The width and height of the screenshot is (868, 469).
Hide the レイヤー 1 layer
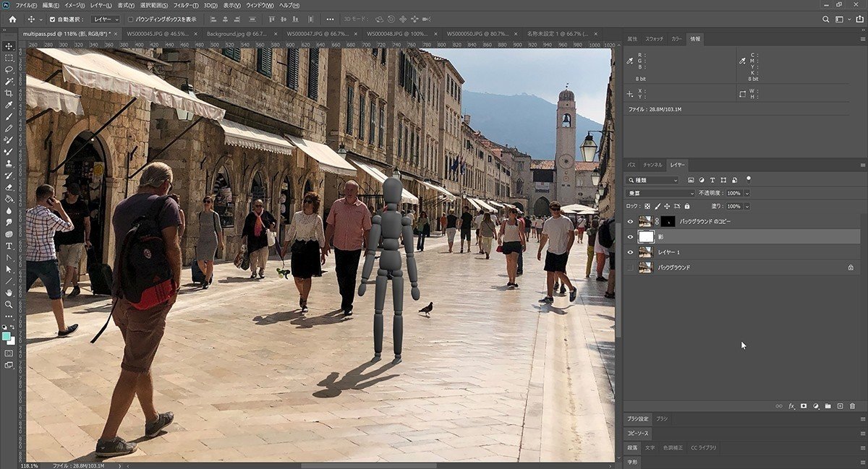(x=630, y=251)
